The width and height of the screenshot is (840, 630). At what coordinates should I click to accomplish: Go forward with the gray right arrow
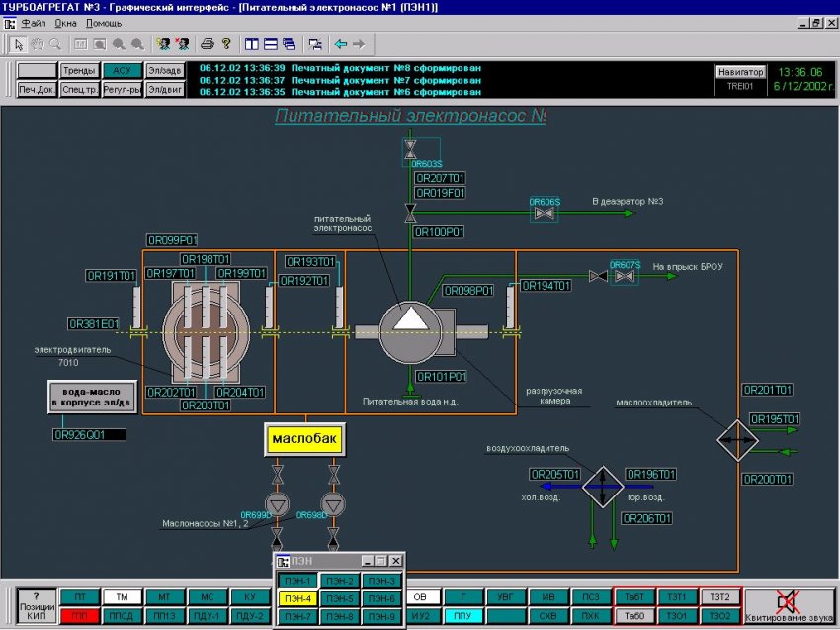point(359,44)
